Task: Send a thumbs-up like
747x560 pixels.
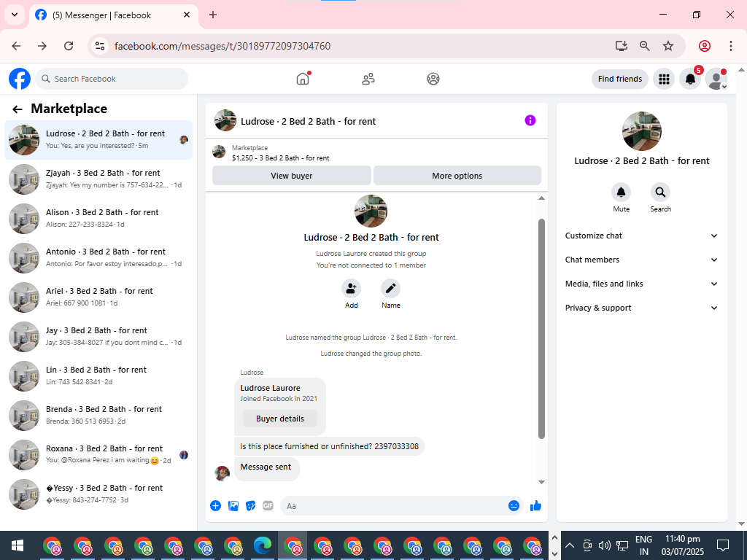Action: coord(536,506)
